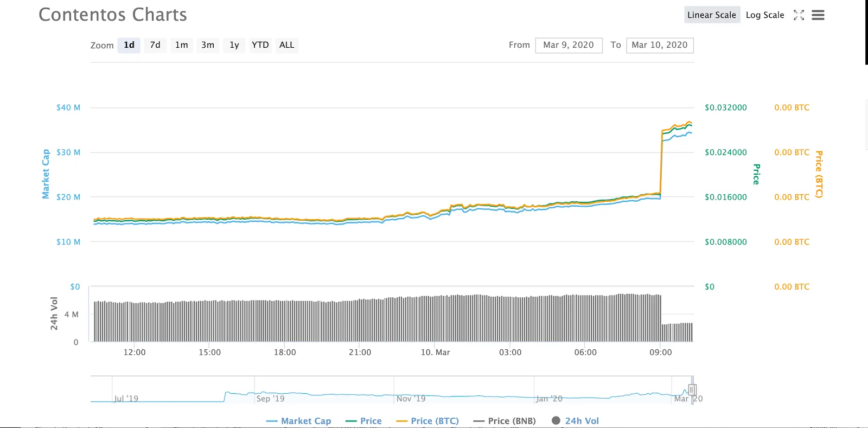Click the navigator range handle
The image size is (868, 428).
pyautogui.click(x=692, y=389)
